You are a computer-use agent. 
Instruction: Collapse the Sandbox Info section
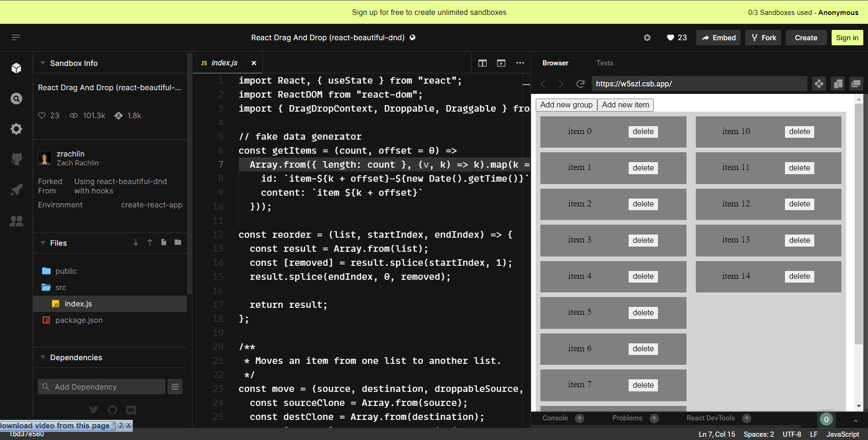[43, 63]
